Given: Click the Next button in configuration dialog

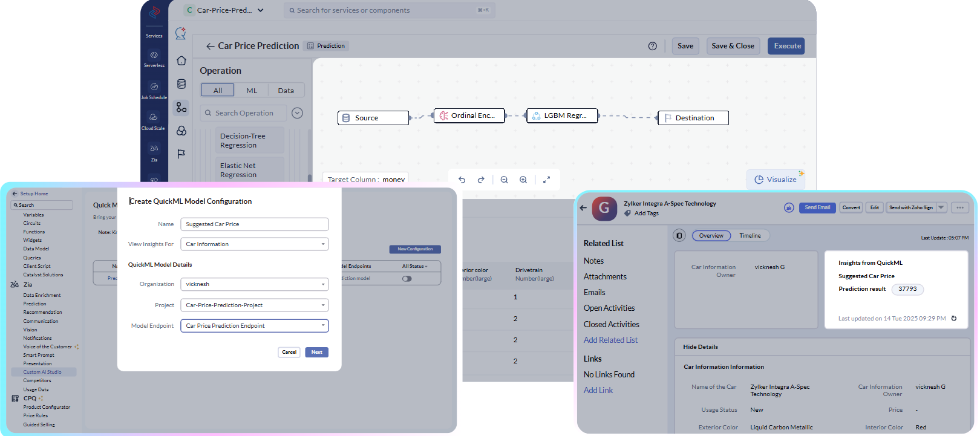Looking at the screenshot, I should (317, 352).
